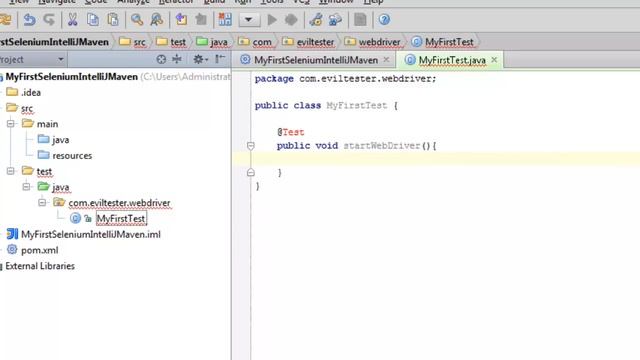
Task: Click the Debug bug icon
Action: coord(291,20)
